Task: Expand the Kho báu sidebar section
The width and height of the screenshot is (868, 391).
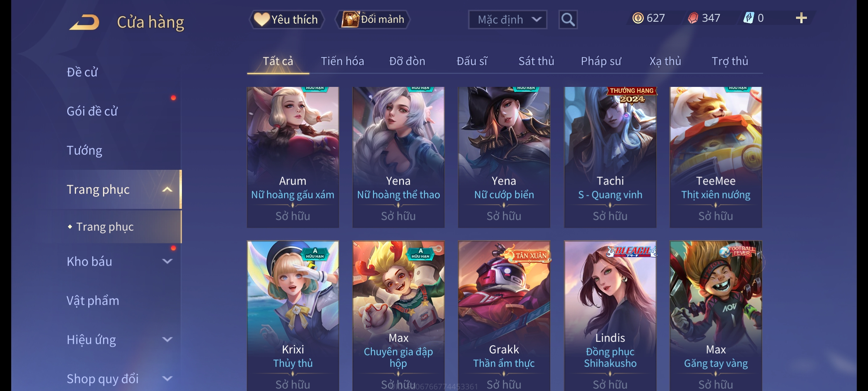Action: click(167, 261)
